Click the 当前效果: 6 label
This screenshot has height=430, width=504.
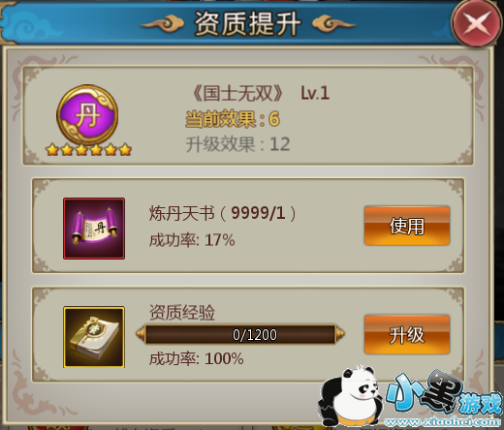click(233, 119)
